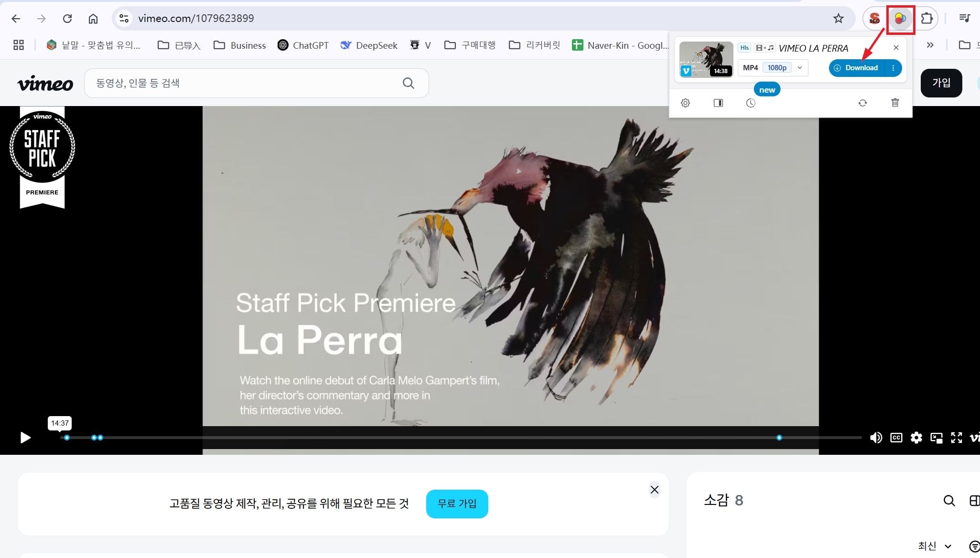Open the video player settings gear
This screenshot has width=980, height=558.
coord(916,438)
